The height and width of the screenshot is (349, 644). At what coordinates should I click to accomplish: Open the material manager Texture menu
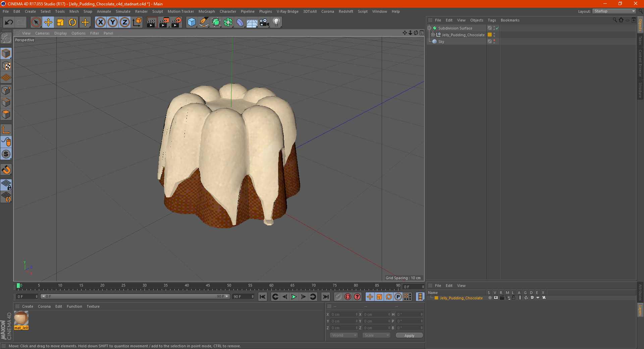[93, 306]
